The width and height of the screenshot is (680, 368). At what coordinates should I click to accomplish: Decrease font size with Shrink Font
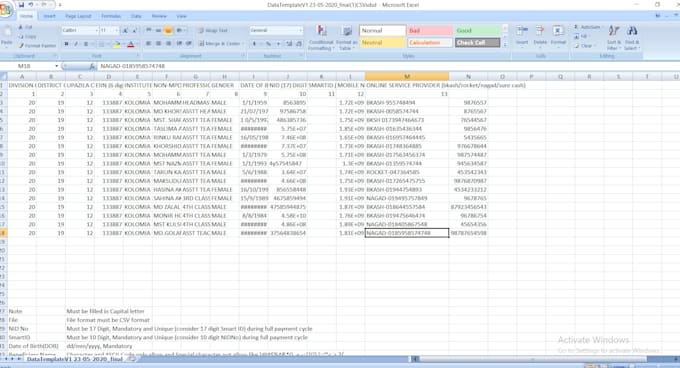(x=135, y=30)
